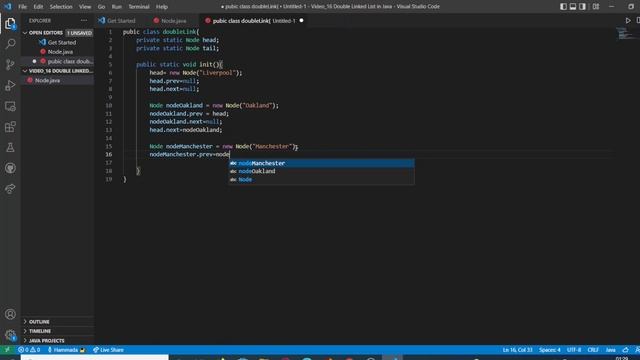This screenshot has height=360, width=640.
Task: Open the Terminal menu
Action: [x=139, y=7]
